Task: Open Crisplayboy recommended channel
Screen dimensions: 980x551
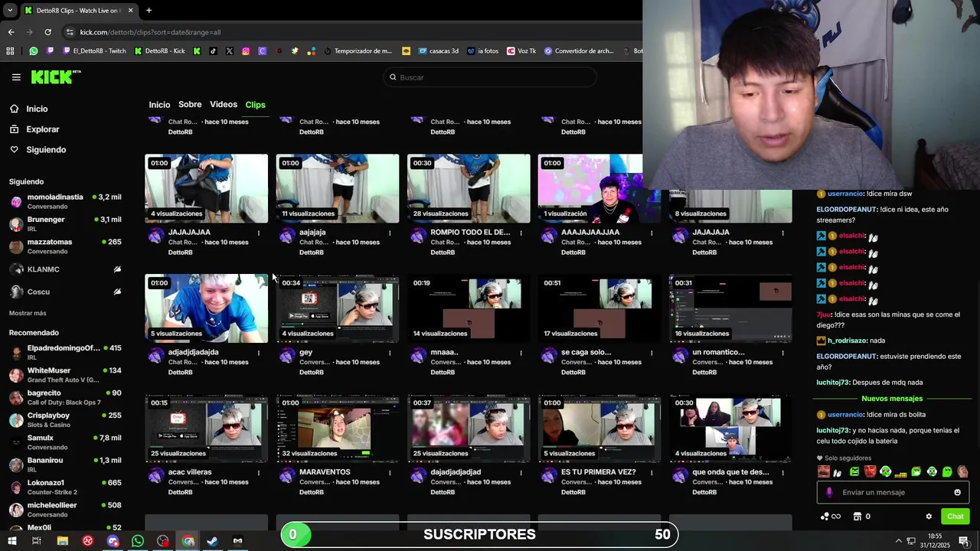Action: [65, 419]
